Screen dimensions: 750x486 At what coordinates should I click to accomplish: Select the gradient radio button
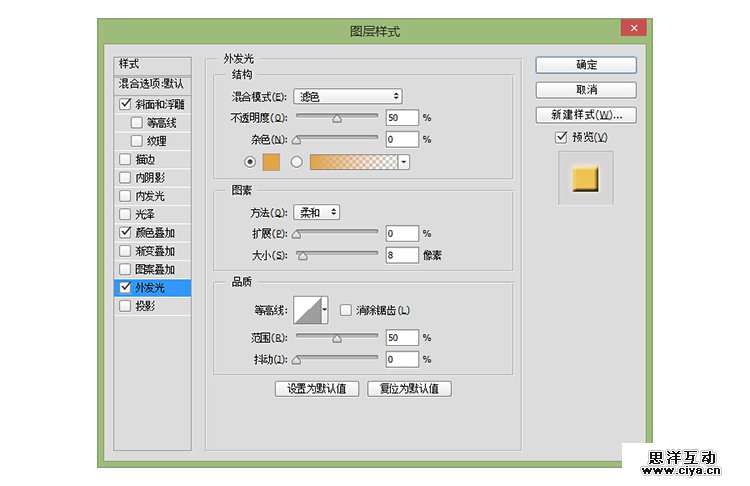pyautogui.click(x=296, y=161)
